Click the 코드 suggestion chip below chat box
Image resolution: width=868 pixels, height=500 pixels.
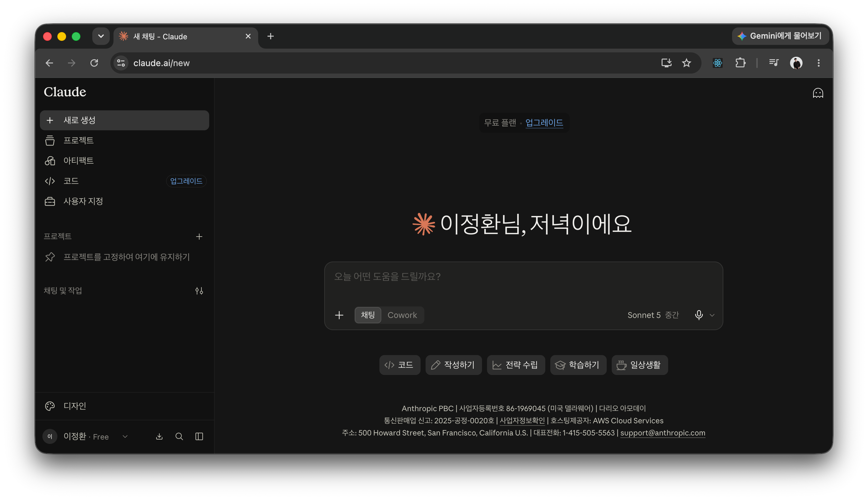tap(399, 365)
